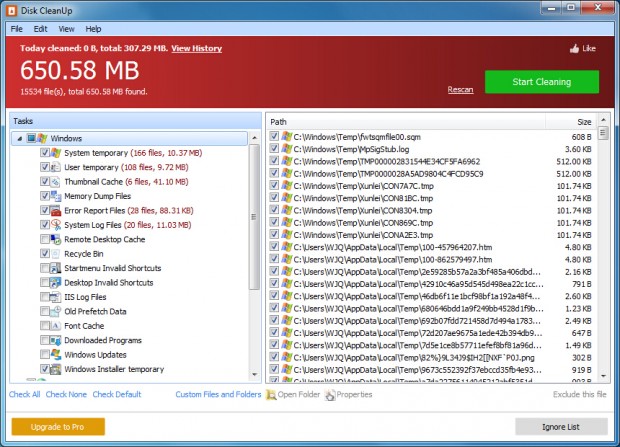Select the CON869C.tmp file path
This screenshot has width=620, height=447.
[x=363, y=223]
